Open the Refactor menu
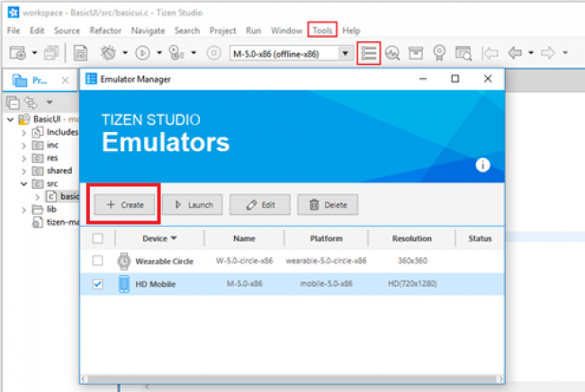 pos(105,31)
